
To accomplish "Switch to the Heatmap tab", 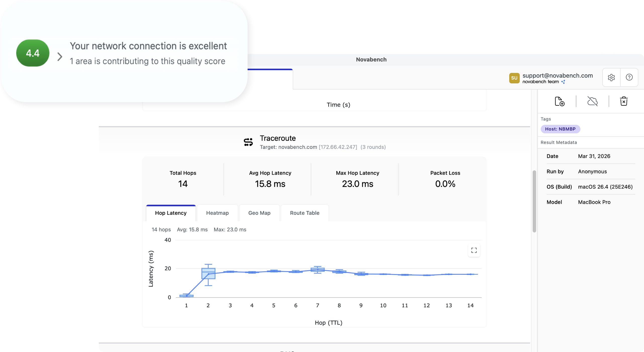I will 217,213.
